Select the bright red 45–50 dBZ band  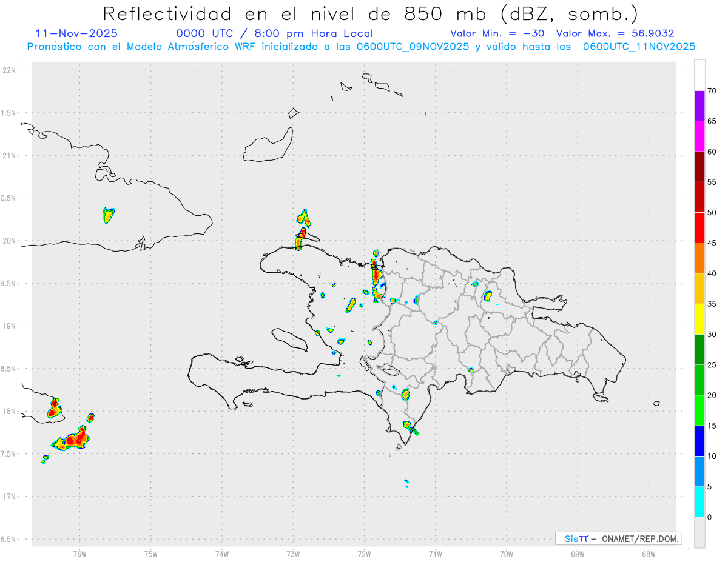699,228
